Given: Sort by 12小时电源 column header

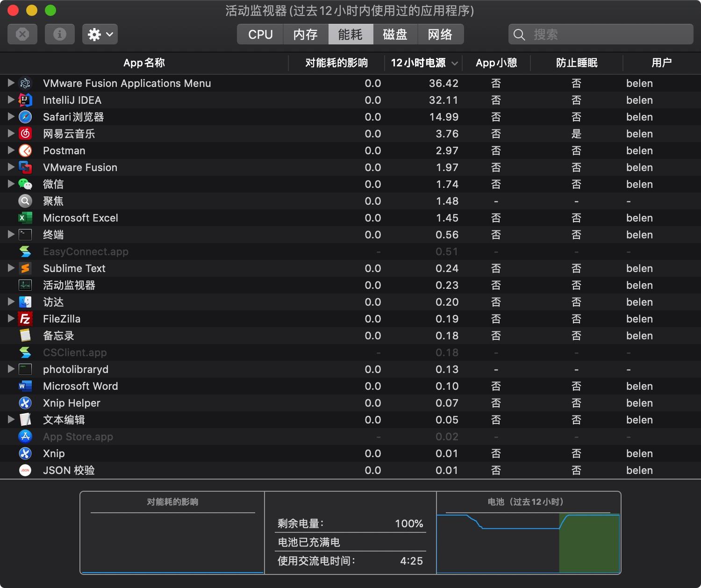Looking at the screenshot, I should (x=423, y=63).
